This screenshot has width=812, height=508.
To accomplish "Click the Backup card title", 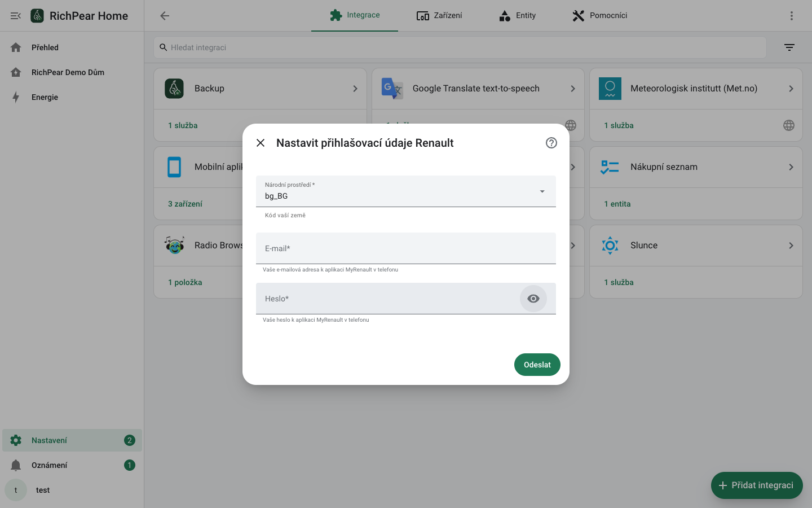I will (x=209, y=89).
